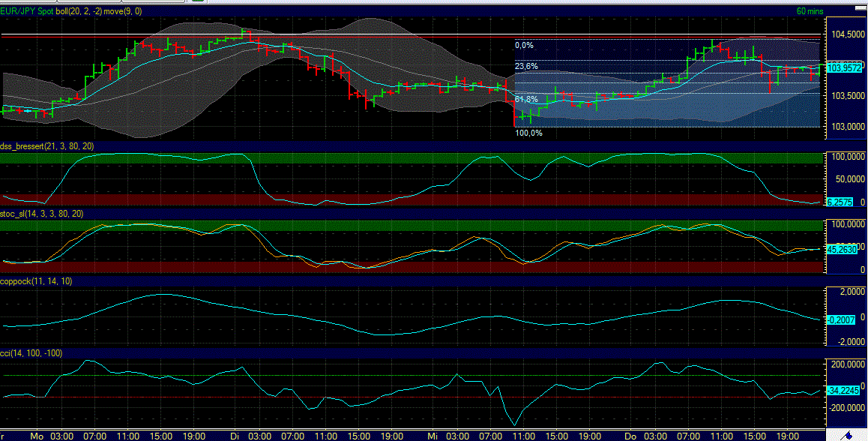This screenshot has width=868, height=441.
Task: Click the cci(14, 100, -100) panel label
Action: pos(31,352)
